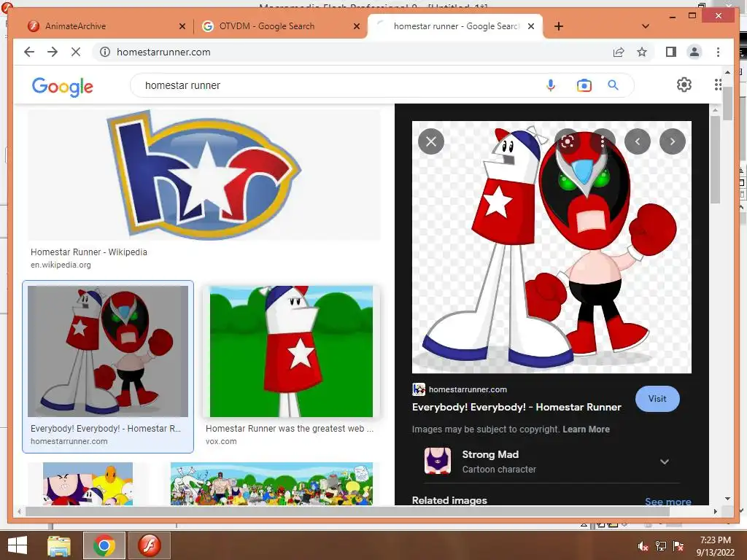747x560 pixels.
Task: Select Everybody! Everybody! image result
Action: coord(108,351)
